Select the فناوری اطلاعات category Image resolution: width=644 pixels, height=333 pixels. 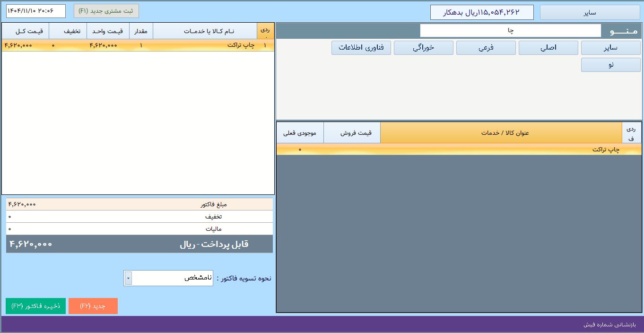[361, 48]
